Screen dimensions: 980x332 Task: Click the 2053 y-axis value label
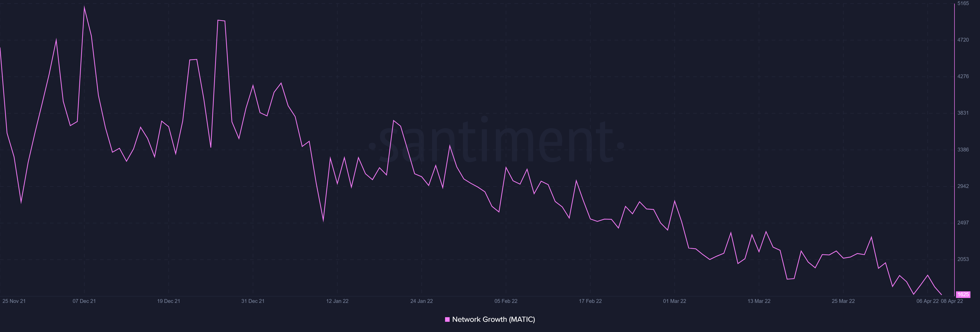point(963,259)
